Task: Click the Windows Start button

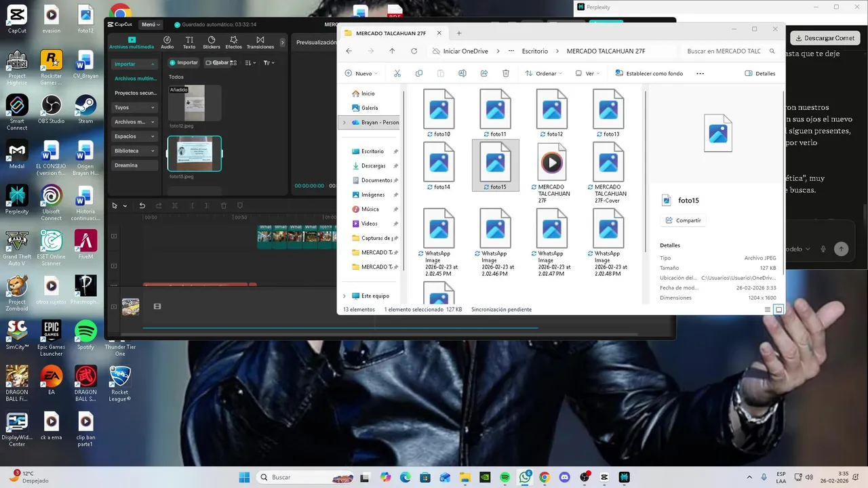Action: coord(244,477)
